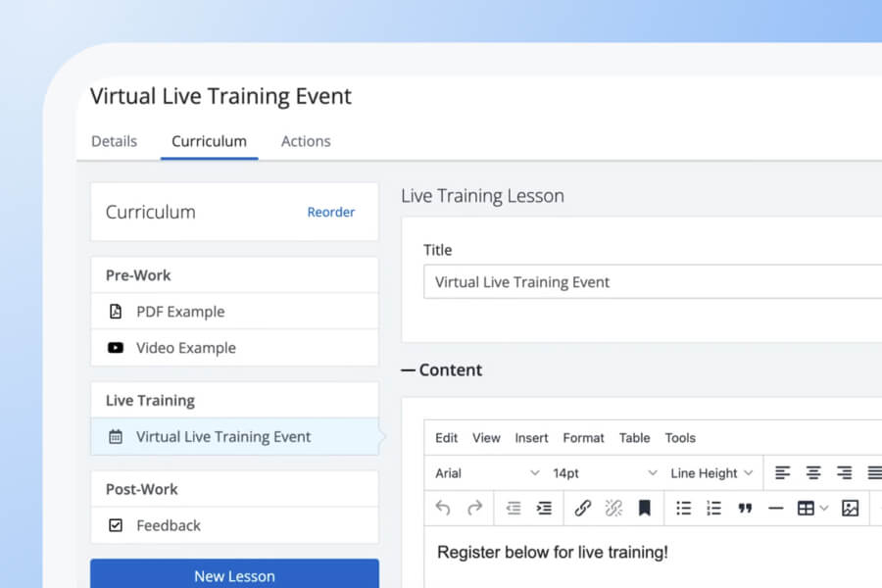Open the editor Tools menu
Screen dimensions: 882x588
coord(680,438)
